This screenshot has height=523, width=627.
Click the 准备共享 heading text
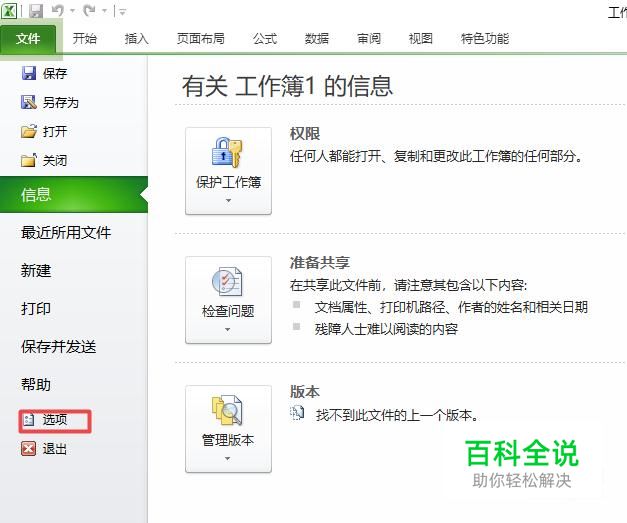pos(320,263)
